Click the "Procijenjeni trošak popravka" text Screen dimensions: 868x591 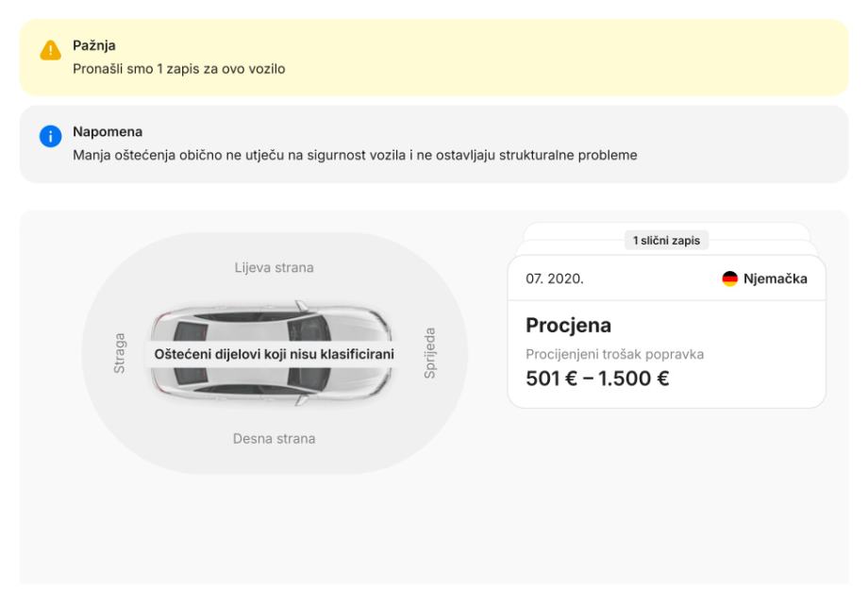point(614,354)
